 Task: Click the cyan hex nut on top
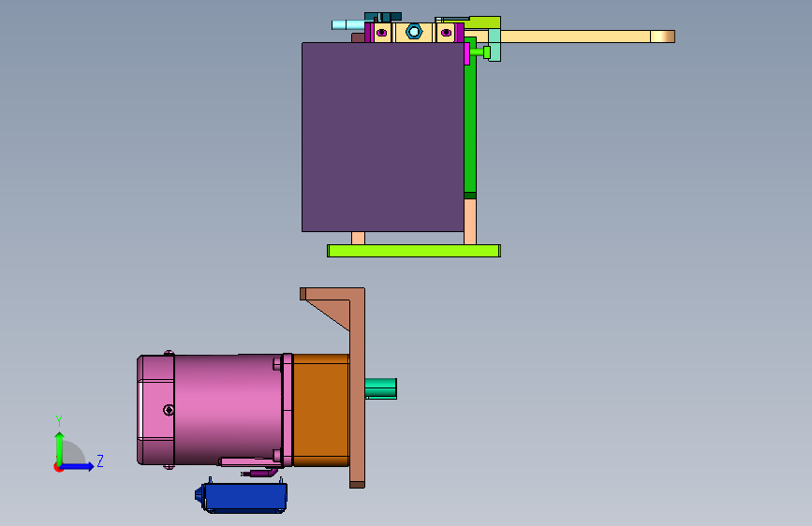click(414, 32)
